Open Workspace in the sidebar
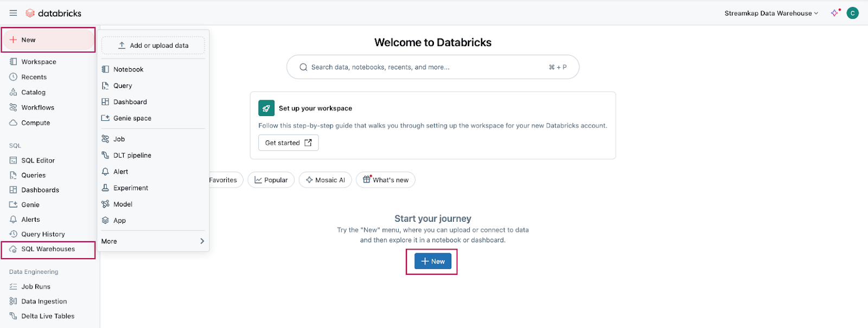The image size is (868, 328). tap(39, 62)
